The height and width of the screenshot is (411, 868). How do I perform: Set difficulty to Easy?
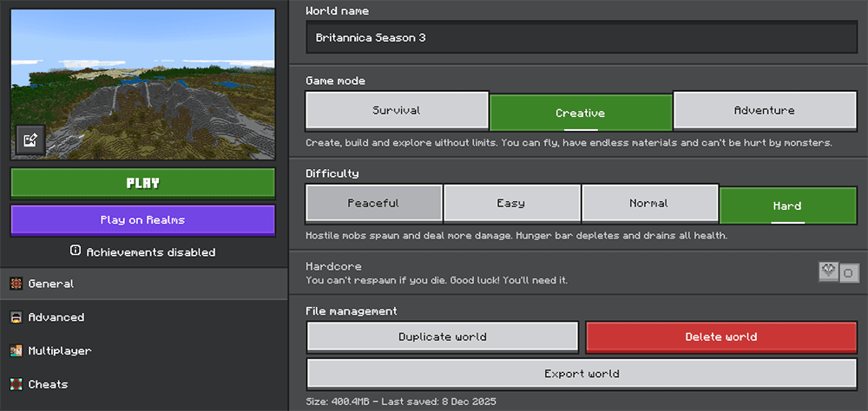pyautogui.click(x=511, y=204)
